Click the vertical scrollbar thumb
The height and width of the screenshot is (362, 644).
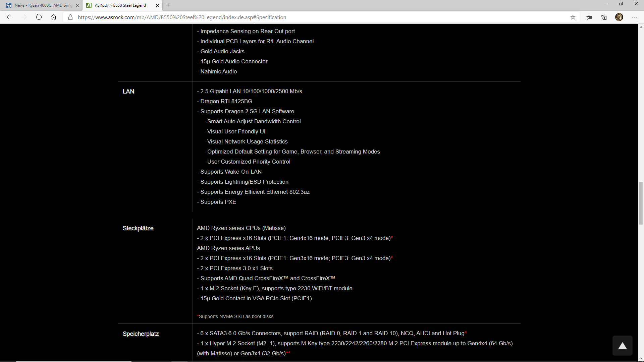point(641,203)
